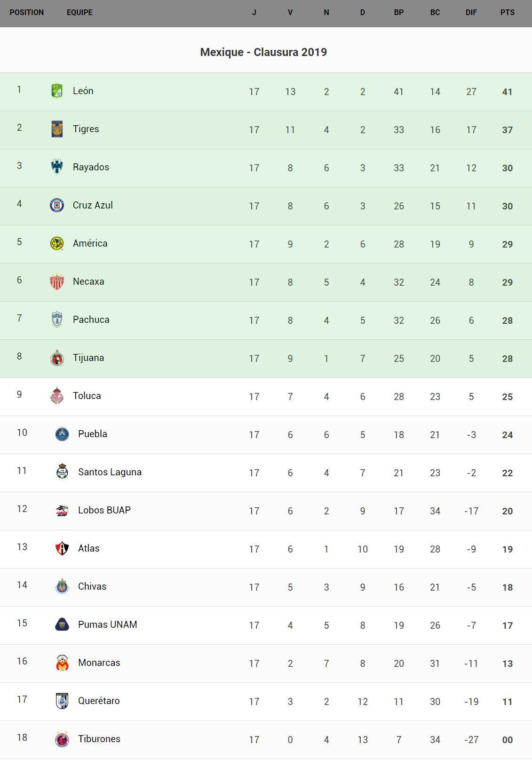Click the Querétaro club badge
Screen dimensions: 532x761
62,701
